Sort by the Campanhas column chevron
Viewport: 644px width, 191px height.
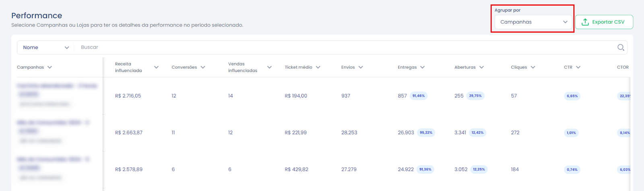[x=50, y=67]
